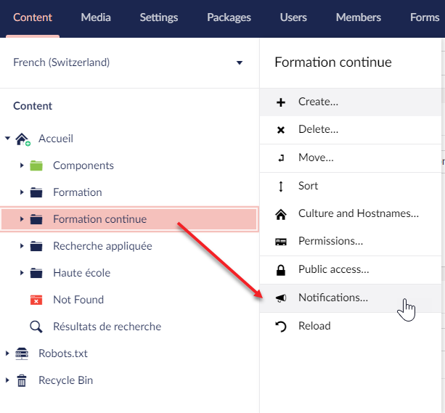Click the red Not Found page icon

(36, 300)
